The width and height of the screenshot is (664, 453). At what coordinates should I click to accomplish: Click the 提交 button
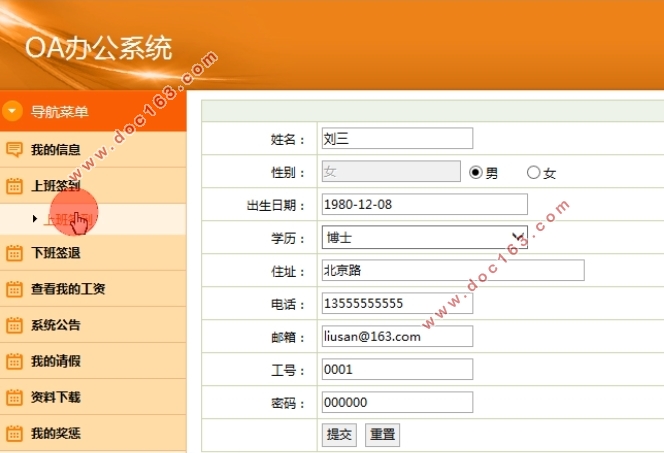tap(339, 435)
